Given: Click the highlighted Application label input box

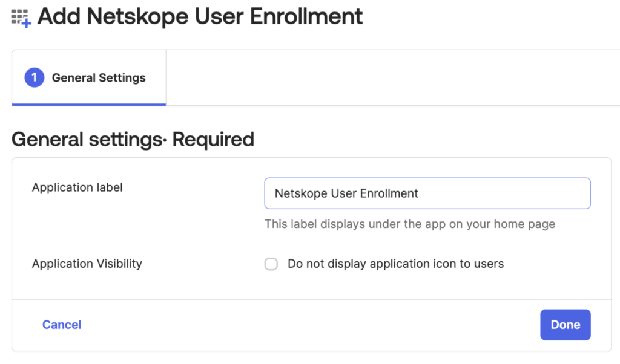Looking at the screenshot, I should click(x=427, y=193).
